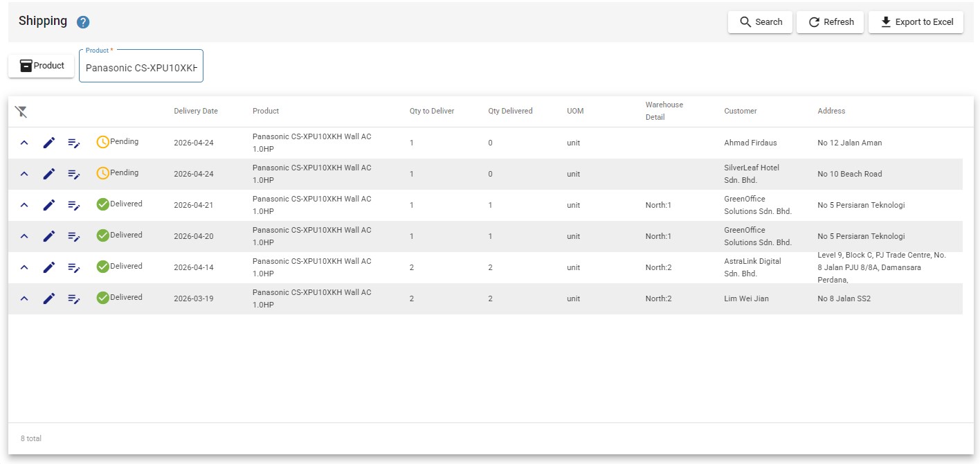Expand the AstraLink Digital row chevron

pyautogui.click(x=24, y=268)
